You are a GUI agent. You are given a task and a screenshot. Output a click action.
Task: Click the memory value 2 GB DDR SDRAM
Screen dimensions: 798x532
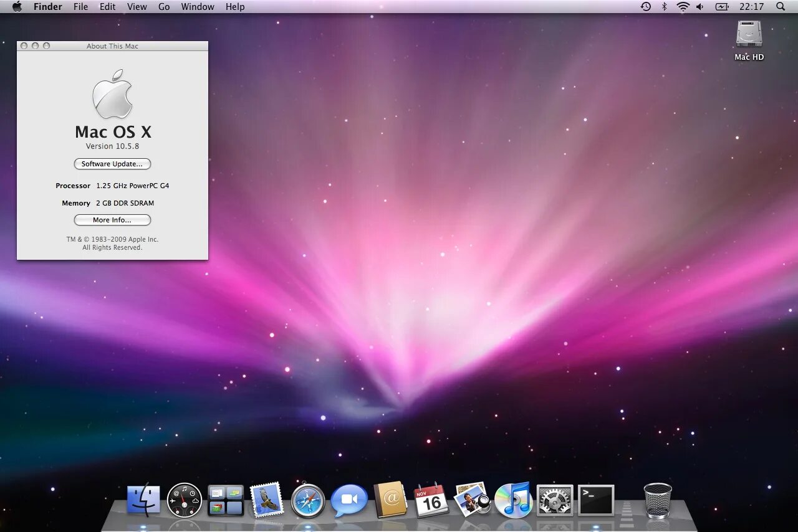click(125, 203)
